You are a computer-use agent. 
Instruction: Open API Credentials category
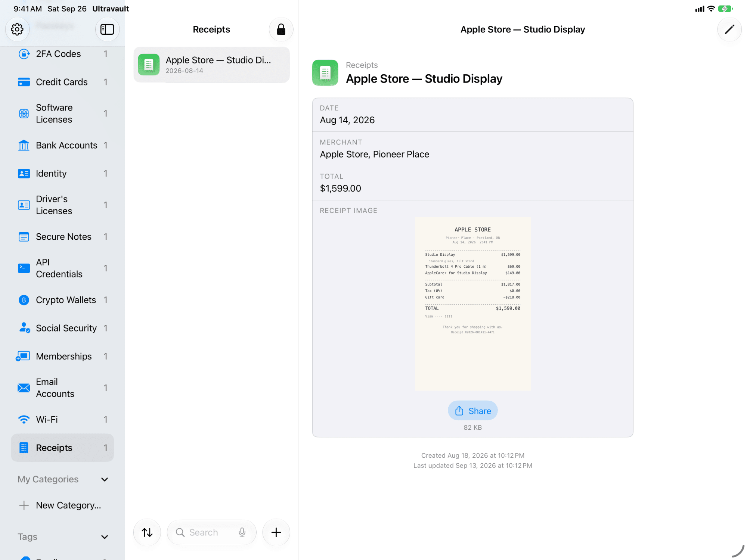click(x=62, y=268)
